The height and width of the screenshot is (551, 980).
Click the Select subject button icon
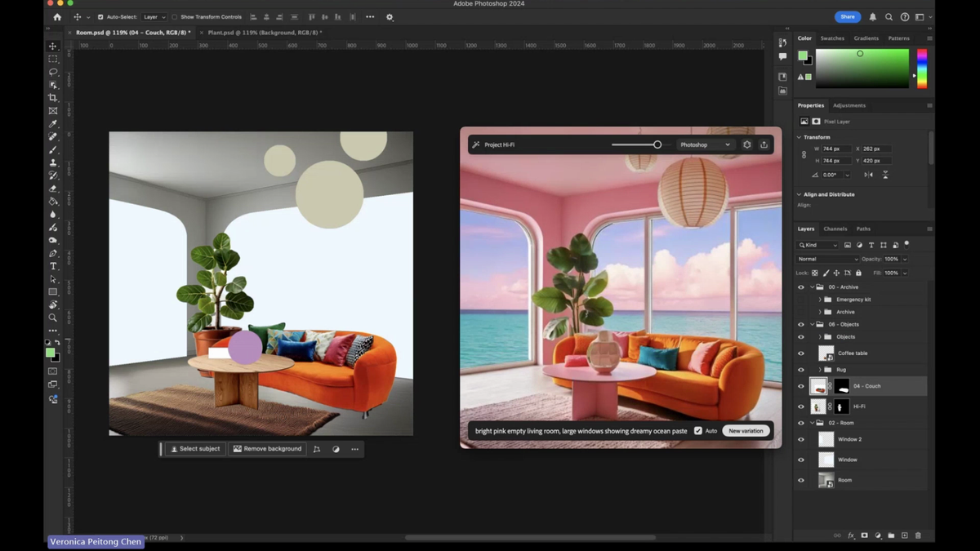coord(174,448)
